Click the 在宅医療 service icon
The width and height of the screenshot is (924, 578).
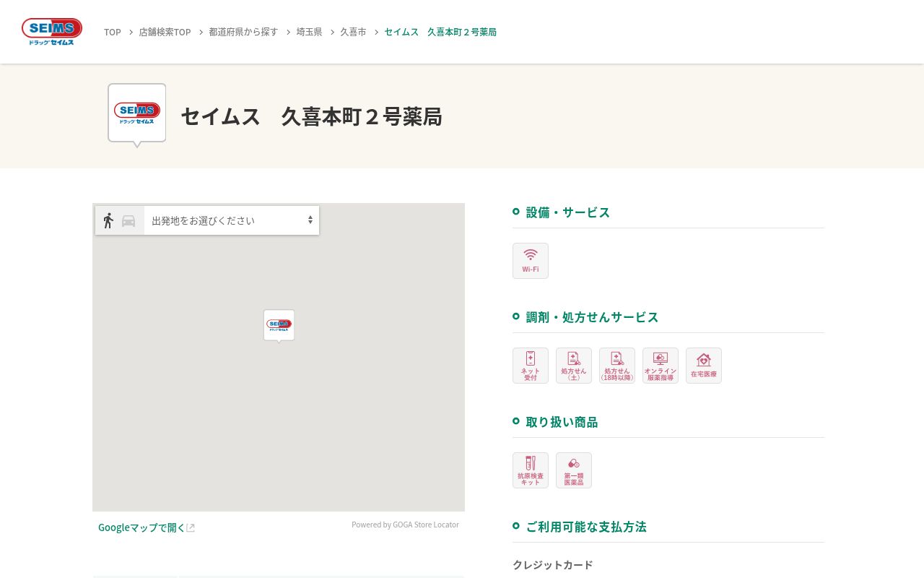(704, 366)
